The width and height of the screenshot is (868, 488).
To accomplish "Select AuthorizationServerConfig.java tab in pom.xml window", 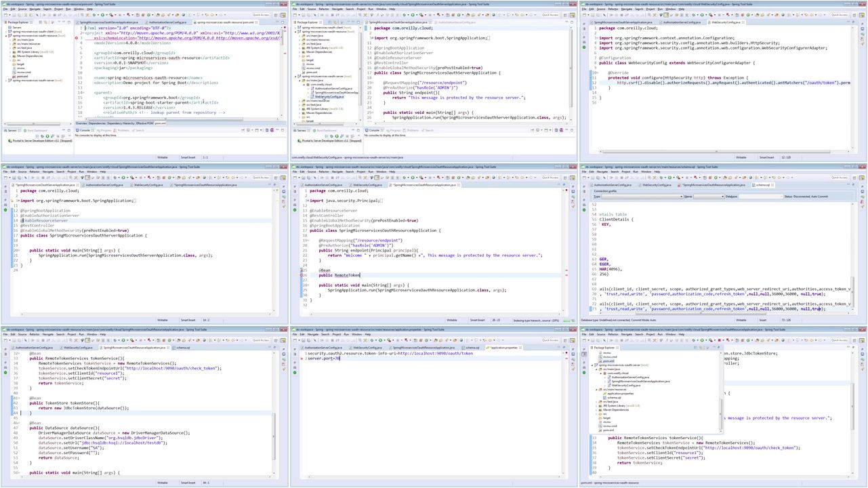I will [167, 22].
